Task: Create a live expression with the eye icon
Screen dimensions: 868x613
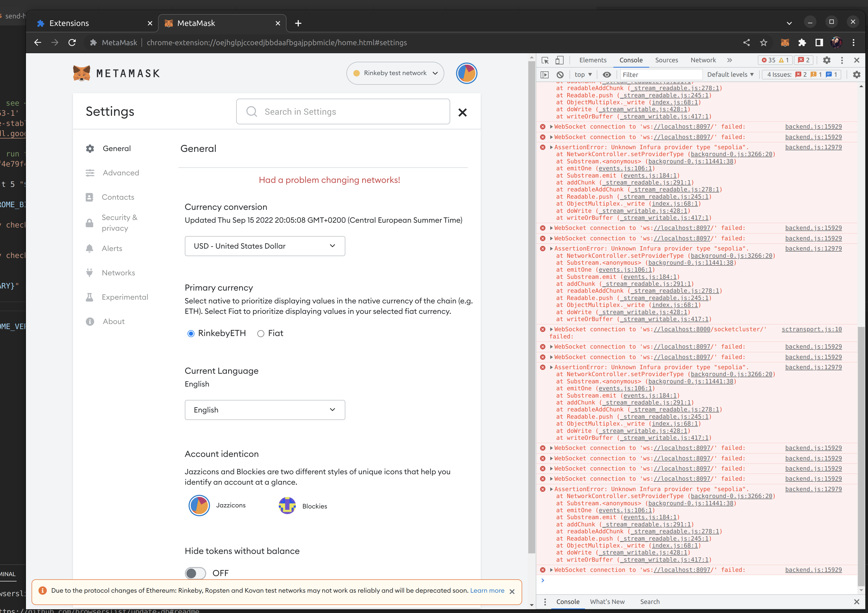Action: click(x=607, y=74)
